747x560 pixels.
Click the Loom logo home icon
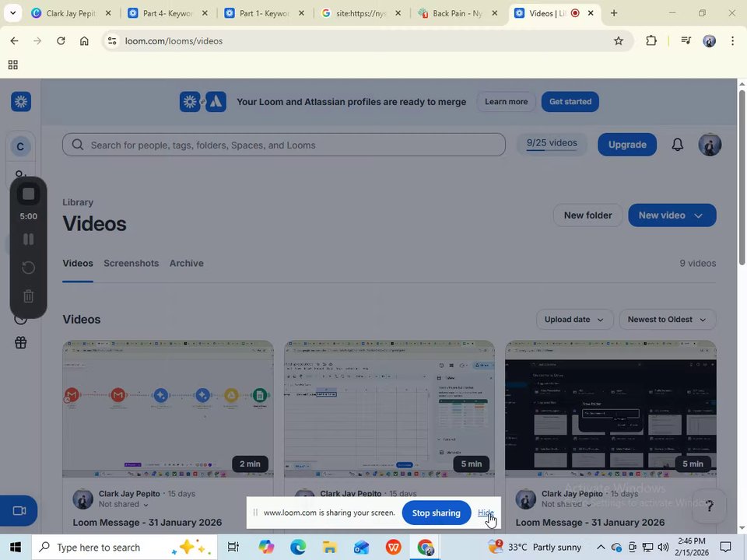(x=21, y=101)
